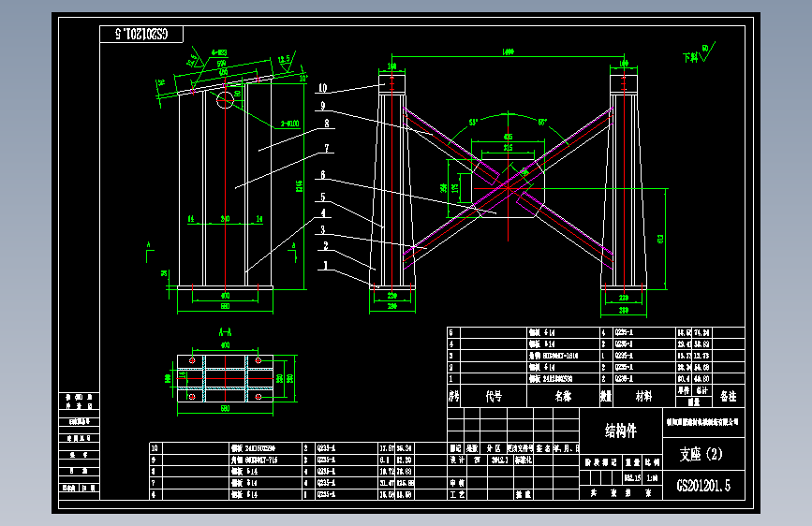Click the 备注 column header
Screen dimensions: 812x526
click(728, 396)
